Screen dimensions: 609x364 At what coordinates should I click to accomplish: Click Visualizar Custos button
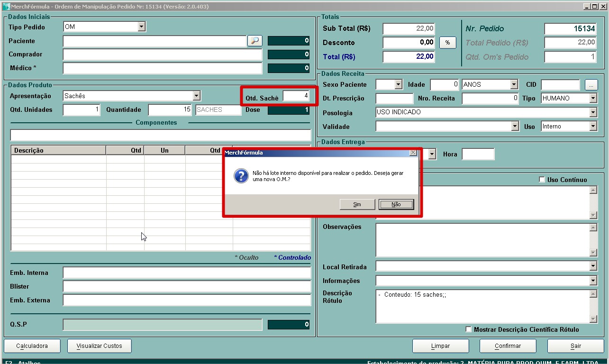pos(100,346)
